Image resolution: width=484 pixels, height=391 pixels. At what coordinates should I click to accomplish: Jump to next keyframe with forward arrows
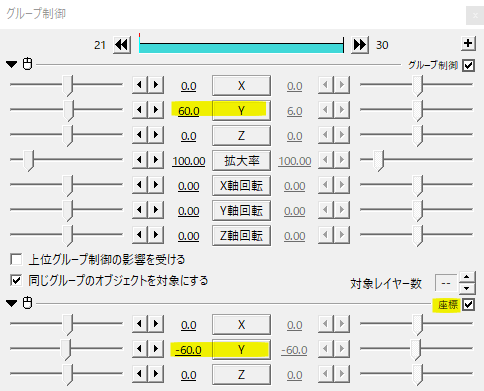[360, 44]
